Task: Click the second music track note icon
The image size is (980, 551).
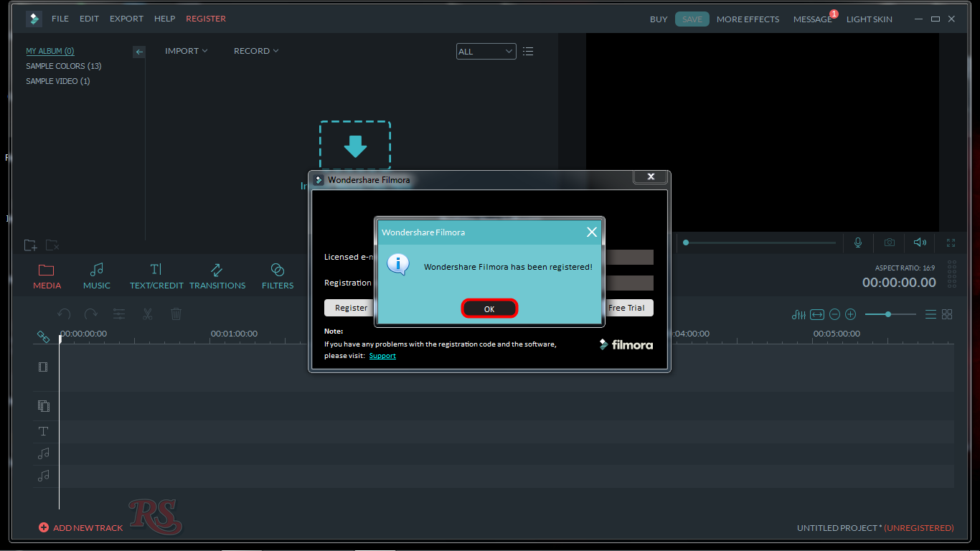Action: [x=43, y=476]
